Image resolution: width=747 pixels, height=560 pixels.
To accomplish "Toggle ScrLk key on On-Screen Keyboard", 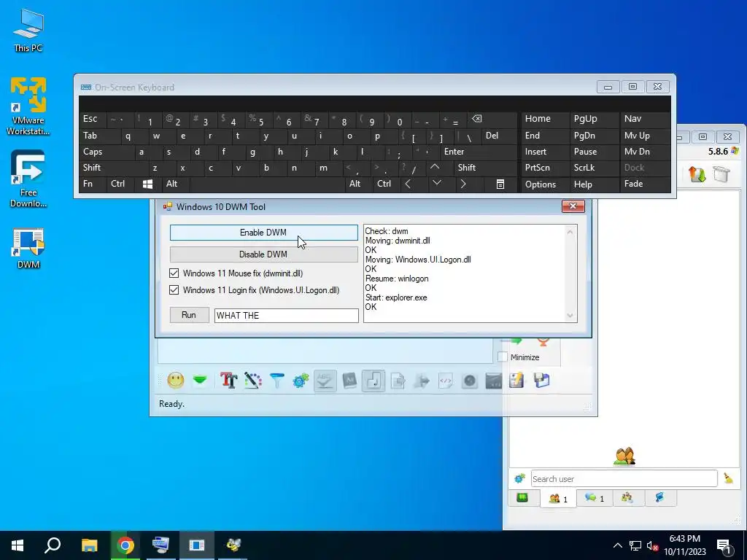I will (594, 168).
